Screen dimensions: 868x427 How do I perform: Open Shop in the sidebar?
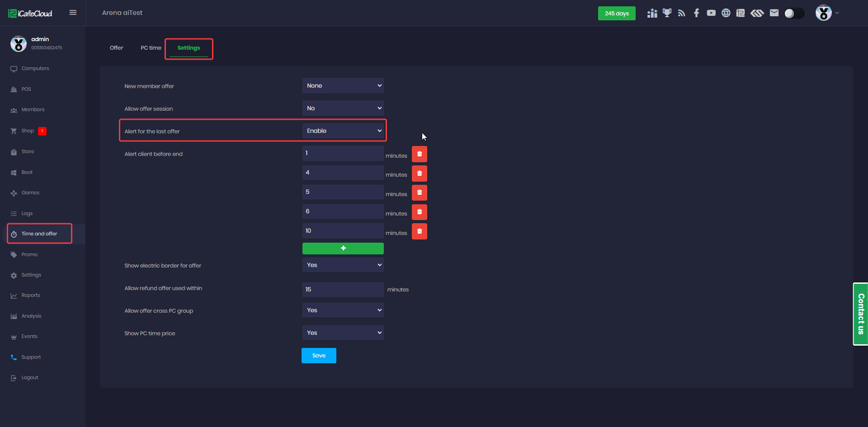(x=27, y=131)
